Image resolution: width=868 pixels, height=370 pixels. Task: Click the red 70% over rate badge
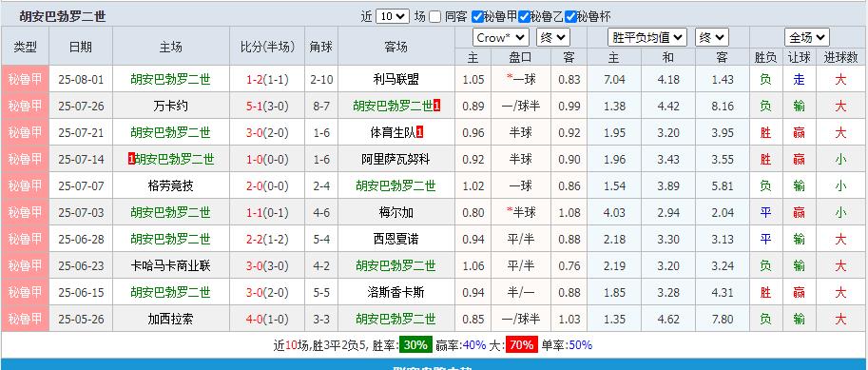click(x=521, y=345)
